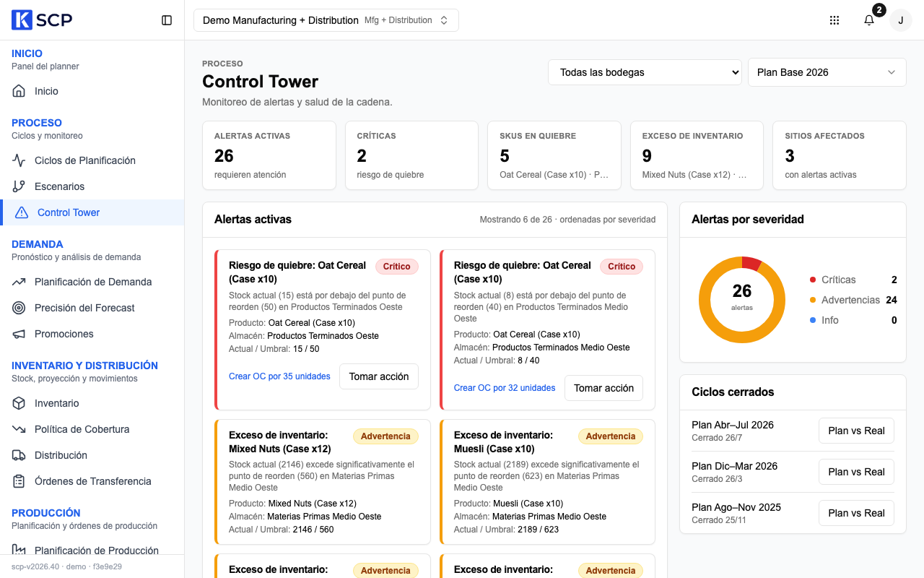Open Ciclos de Planificación menu item
This screenshot has width=924, height=578.
click(x=92, y=160)
